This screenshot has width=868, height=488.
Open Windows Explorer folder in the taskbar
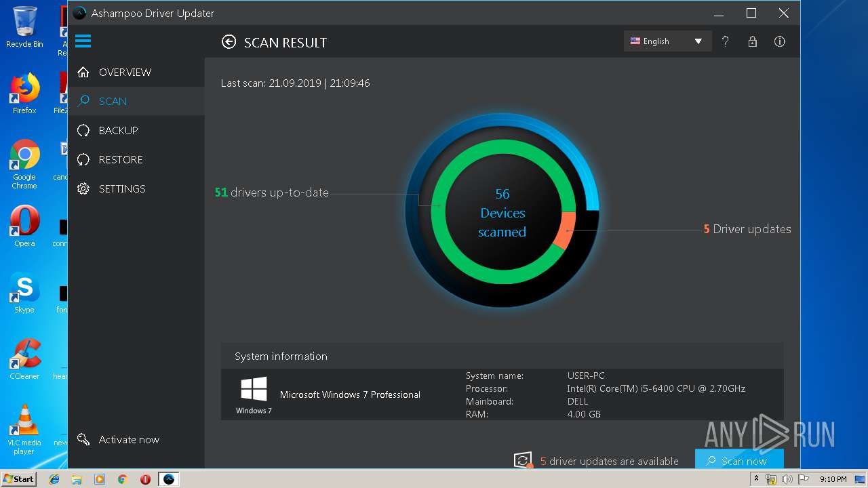[77, 479]
